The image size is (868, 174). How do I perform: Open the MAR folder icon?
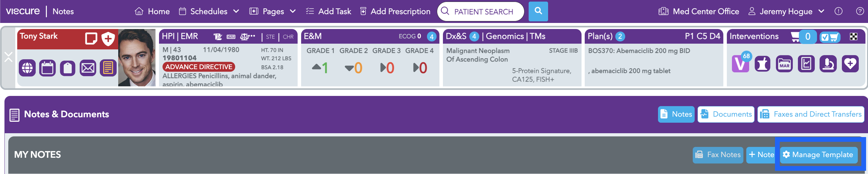coord(784,64)
